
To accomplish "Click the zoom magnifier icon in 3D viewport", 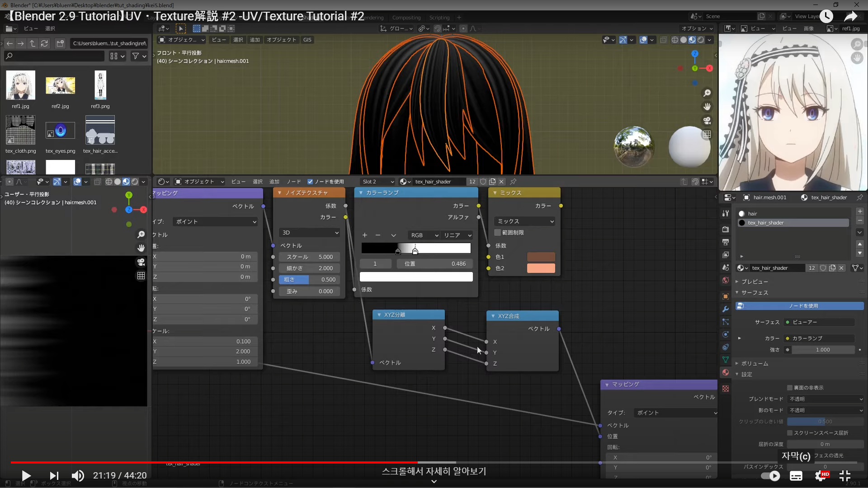I will point(707,93).
